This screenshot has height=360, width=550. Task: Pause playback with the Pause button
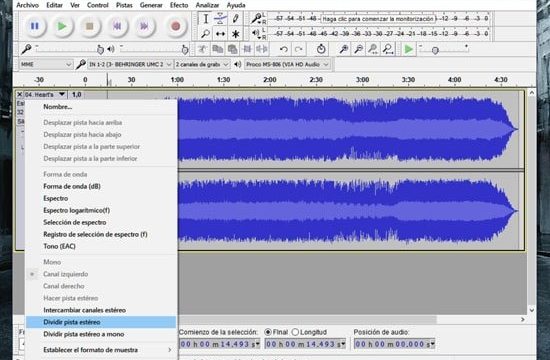[34, 26]
